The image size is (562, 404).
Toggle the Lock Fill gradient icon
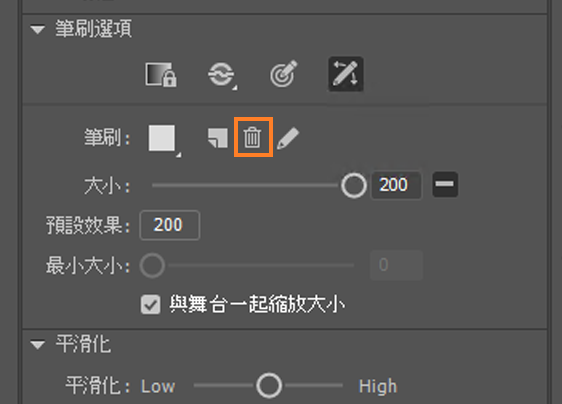(x=161, y=75)
